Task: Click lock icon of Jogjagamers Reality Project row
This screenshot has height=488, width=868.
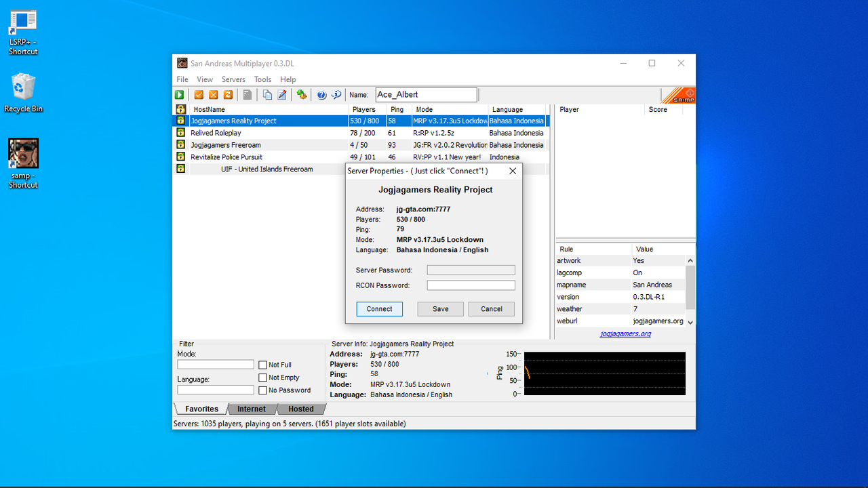Action: (x=180, y=121)
